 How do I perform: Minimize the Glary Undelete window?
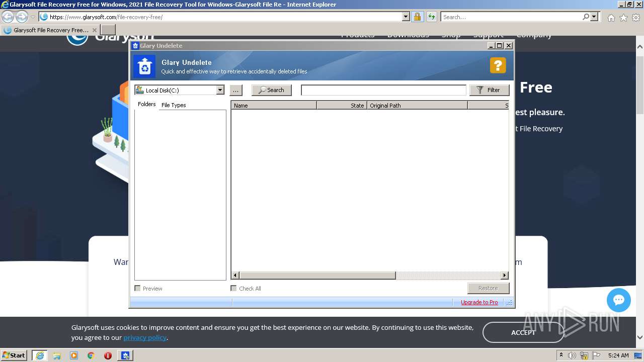[492, 45]
